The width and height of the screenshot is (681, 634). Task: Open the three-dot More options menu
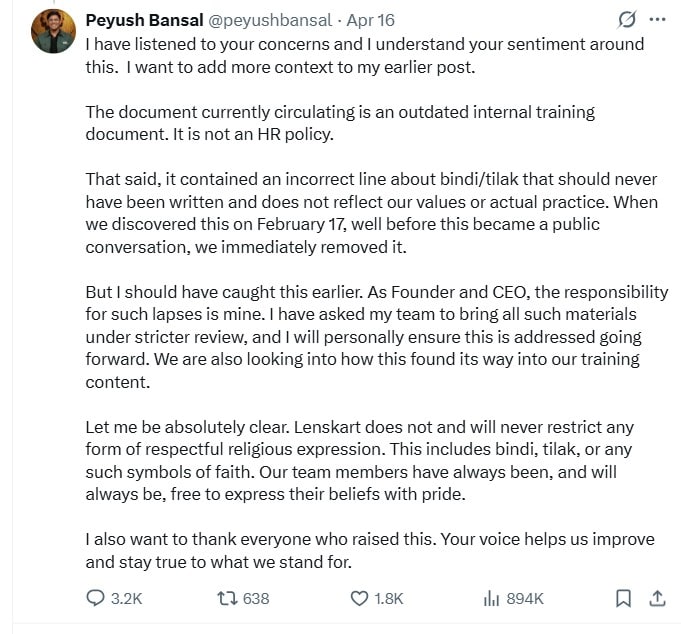coord(657,19)
